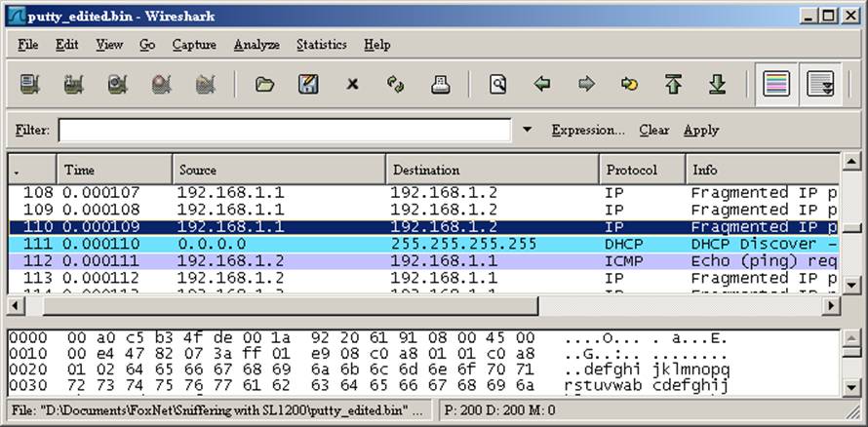The width and height of the screenshot is (868, 427).
Task: Open the Help menu
Action: (377, 45)
